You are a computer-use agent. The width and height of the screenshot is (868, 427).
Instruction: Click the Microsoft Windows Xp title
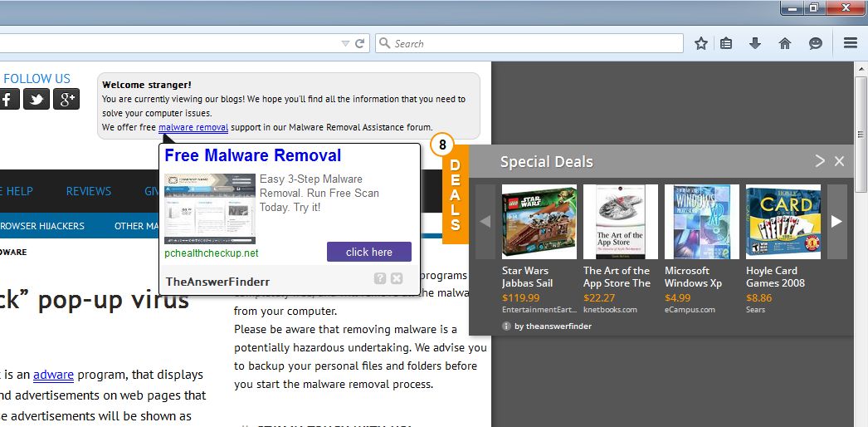694,277
